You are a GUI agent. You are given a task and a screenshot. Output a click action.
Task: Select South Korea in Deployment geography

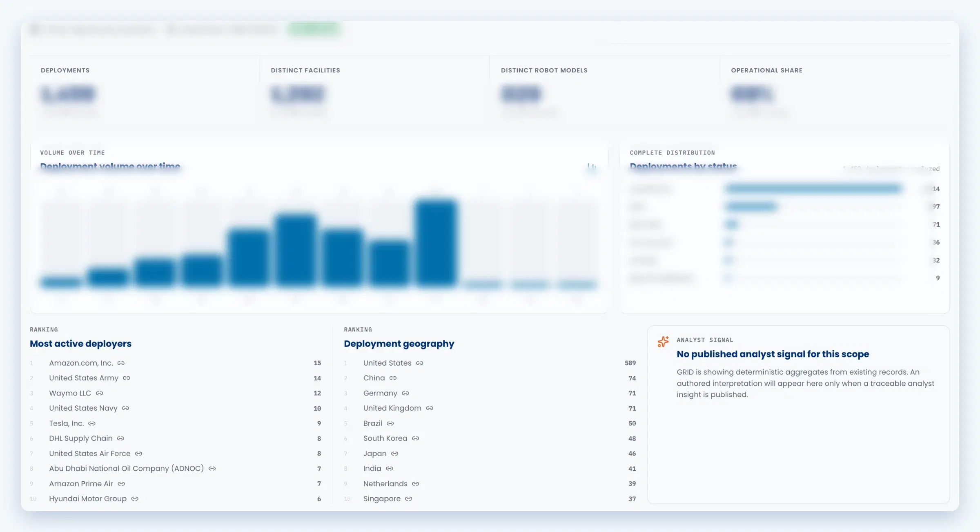[x=385, y=438]
